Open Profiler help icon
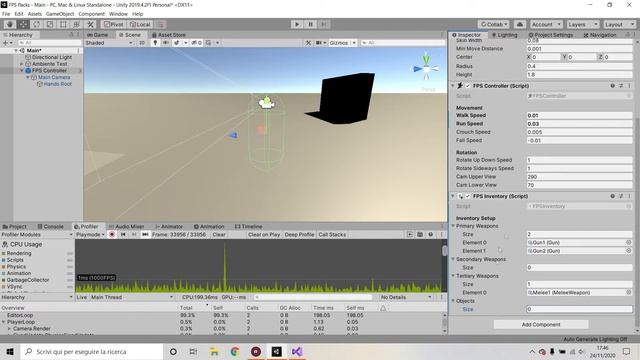 (x=431, y=235)
